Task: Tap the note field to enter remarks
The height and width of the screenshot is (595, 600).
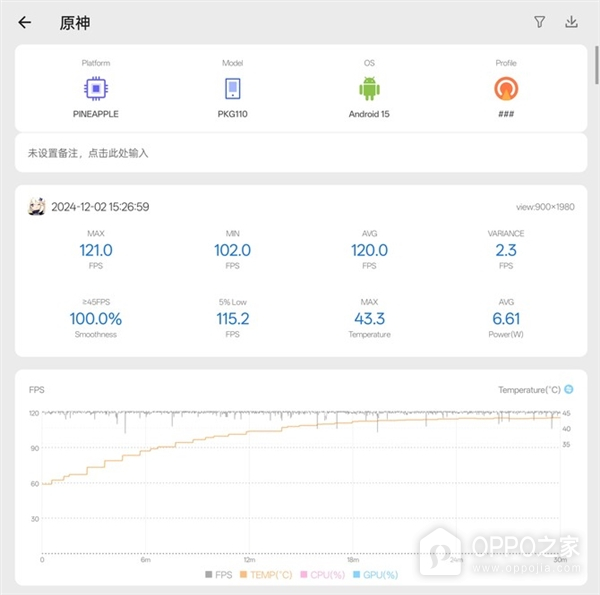Action: tap(301, 153)
